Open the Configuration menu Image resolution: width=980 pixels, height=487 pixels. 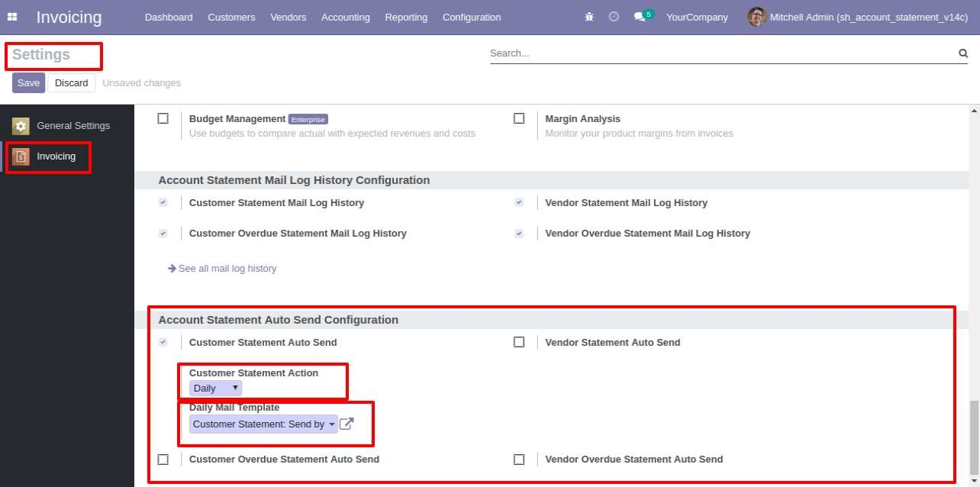pos(472,17)
